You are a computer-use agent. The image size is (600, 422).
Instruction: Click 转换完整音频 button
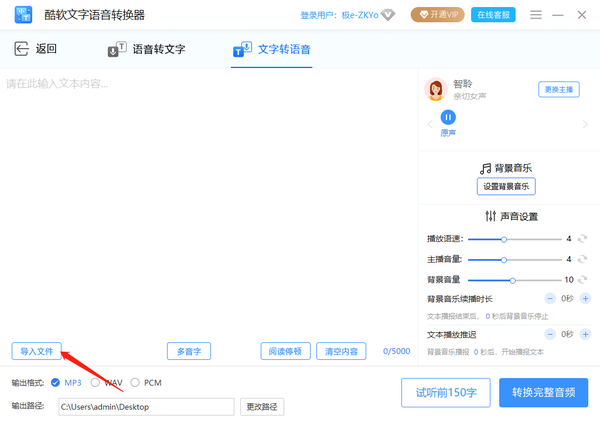(543, 393)
